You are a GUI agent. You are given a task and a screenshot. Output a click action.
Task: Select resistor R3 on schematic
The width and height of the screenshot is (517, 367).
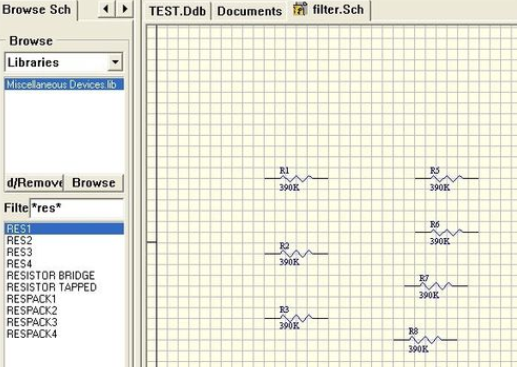pyautogui.click(x=296, y=318)
